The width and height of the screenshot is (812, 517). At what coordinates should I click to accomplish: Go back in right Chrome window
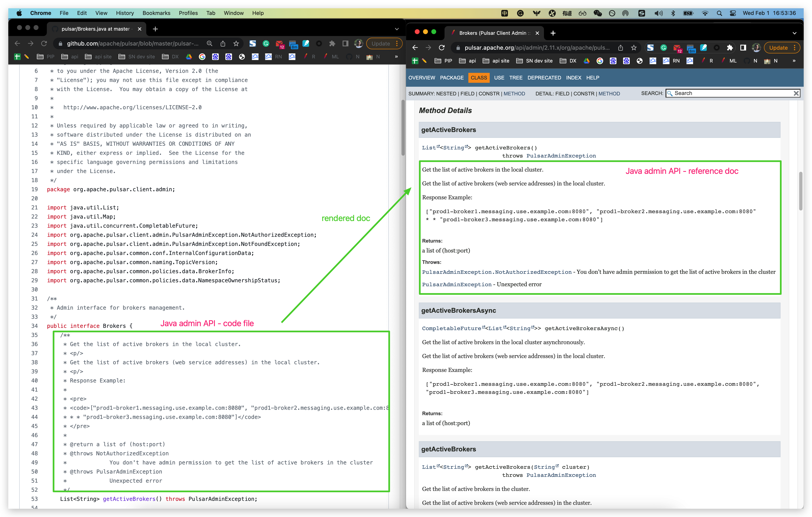click(415, 48)
